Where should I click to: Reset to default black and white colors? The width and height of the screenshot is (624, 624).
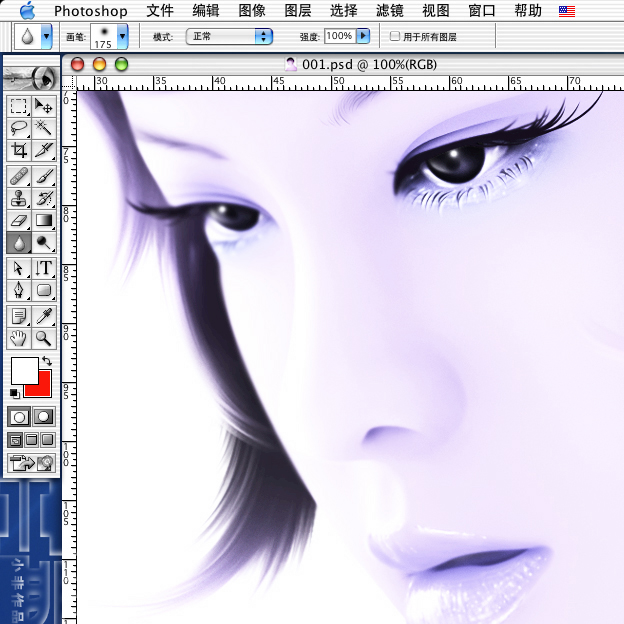(x=14, y=394)
